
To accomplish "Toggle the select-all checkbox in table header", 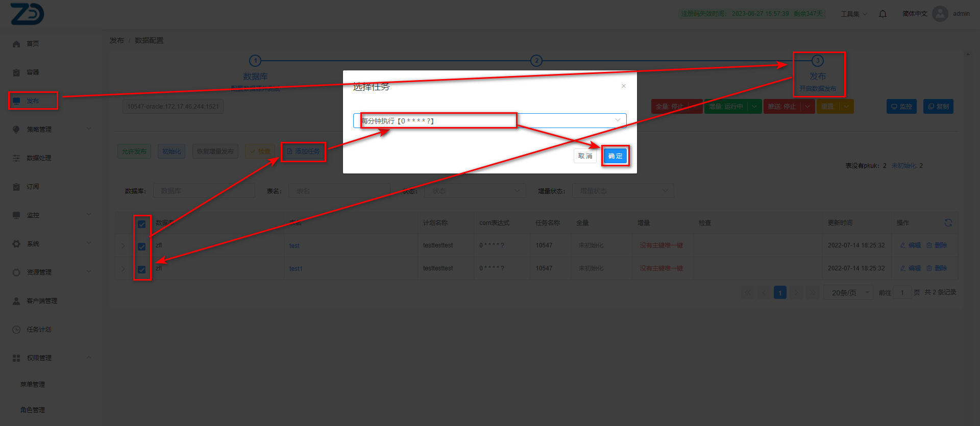I will pyautogui.click(x=142, y=224).
